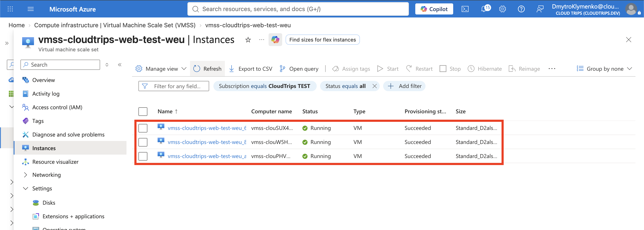Click the Copilot icon beside the title

click(x=275, y=39)
